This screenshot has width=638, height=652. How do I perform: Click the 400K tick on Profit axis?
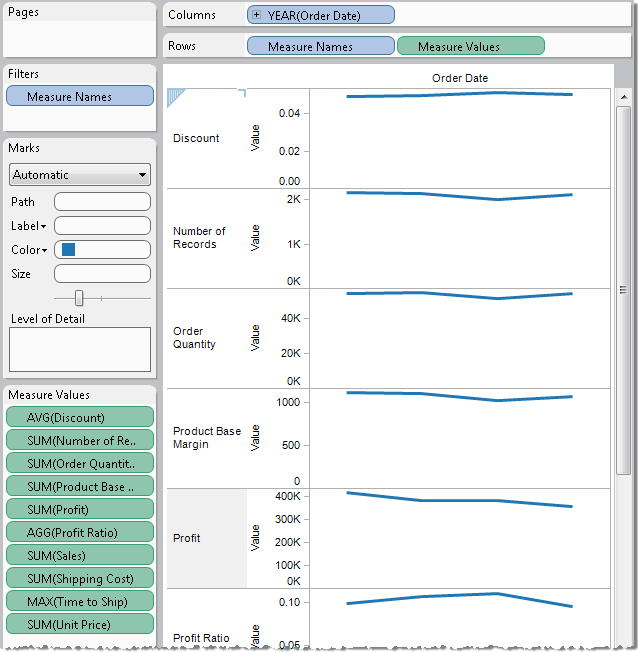tap(287, 496)
